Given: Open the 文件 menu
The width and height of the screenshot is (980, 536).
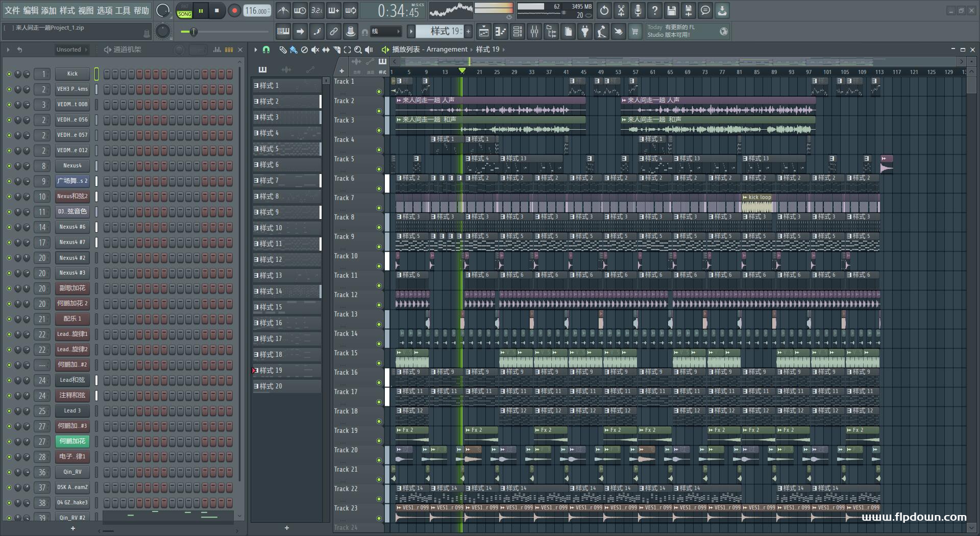Looking at the screenshot, I should coord(12,10).
